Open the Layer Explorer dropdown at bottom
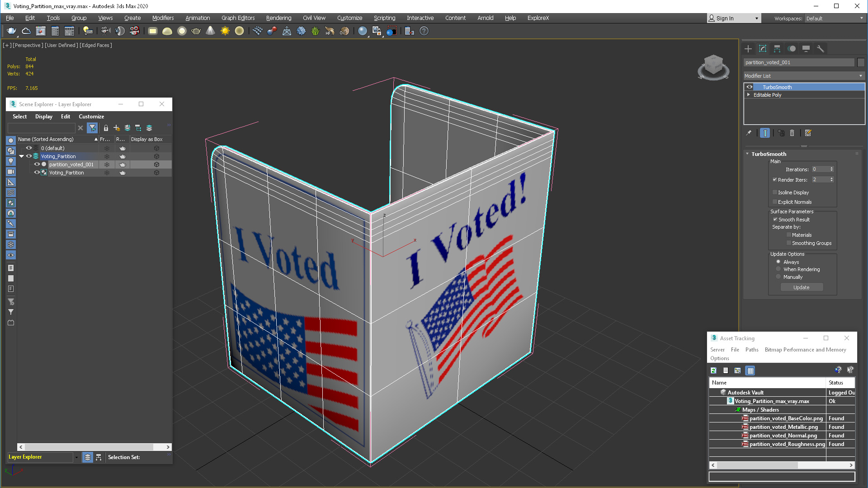This screenshot has width=868, height=488. pyautogui.click(x=76, y=457)
